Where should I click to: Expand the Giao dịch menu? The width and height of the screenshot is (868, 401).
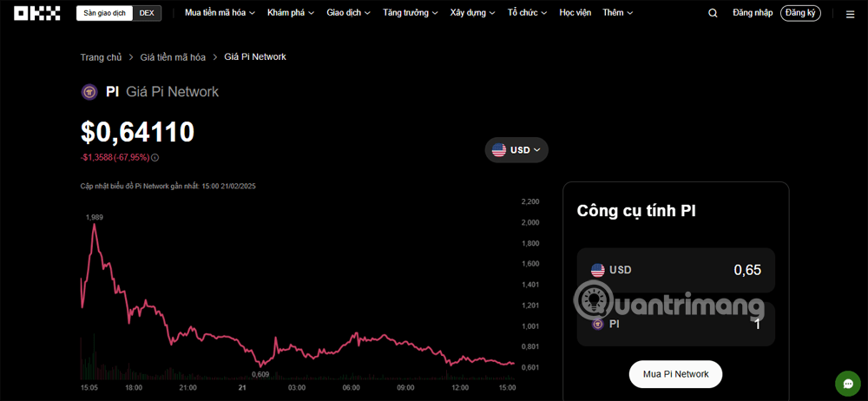(348, 13)
